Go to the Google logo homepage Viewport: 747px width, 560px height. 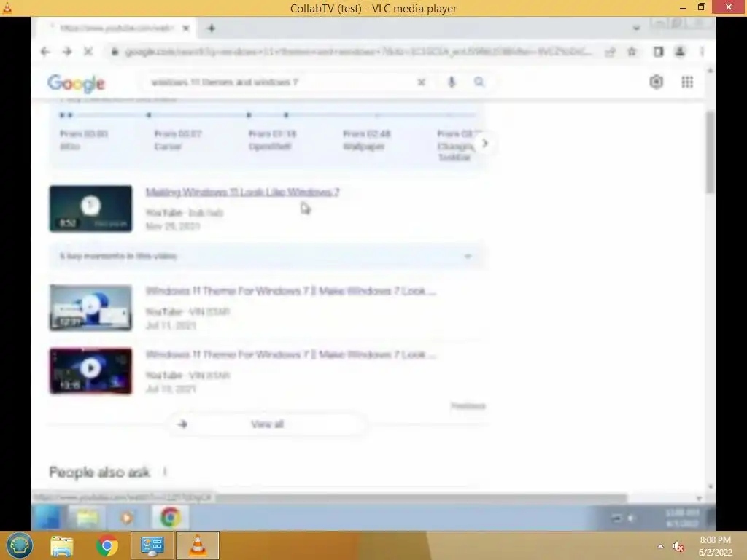76,83
